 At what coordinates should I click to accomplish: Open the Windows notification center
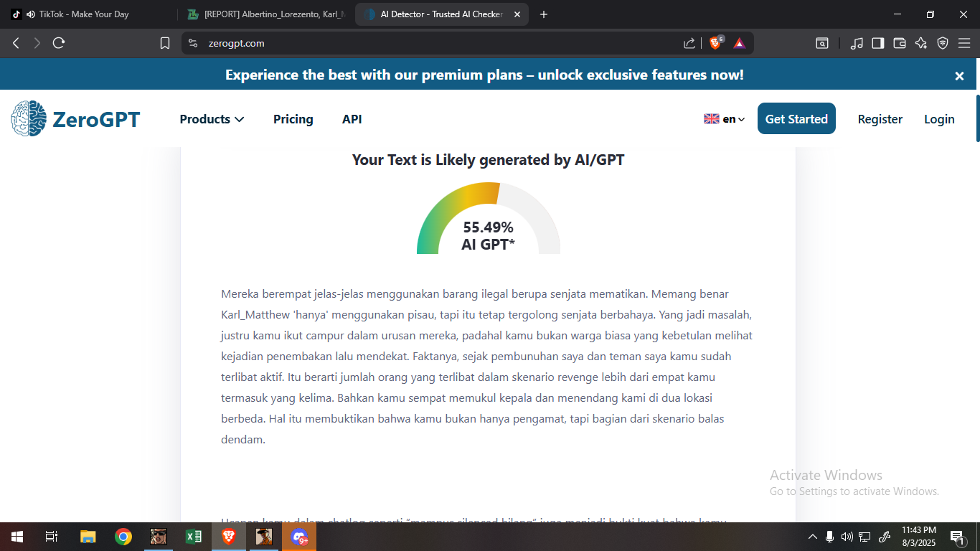click(957, 537)
